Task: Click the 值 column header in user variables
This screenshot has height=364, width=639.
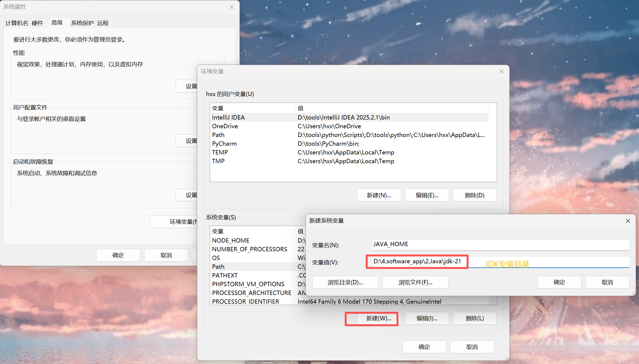Action: [300, 108]
